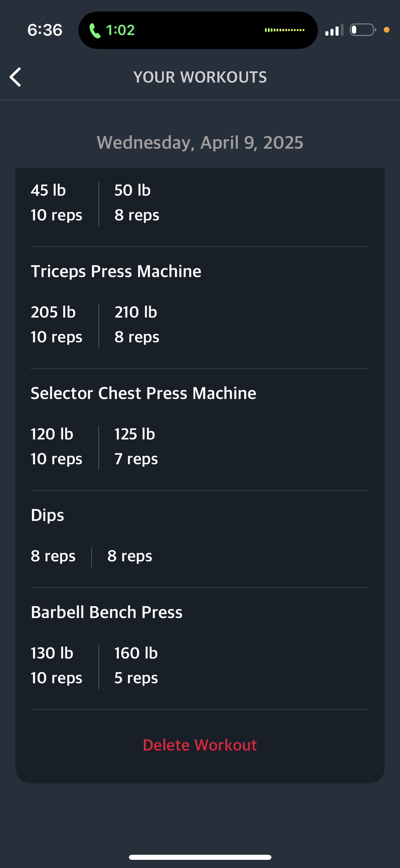400x868 pixels.
Task: Tap the cellular signal strength icon
Action: (x=334, y=30)
